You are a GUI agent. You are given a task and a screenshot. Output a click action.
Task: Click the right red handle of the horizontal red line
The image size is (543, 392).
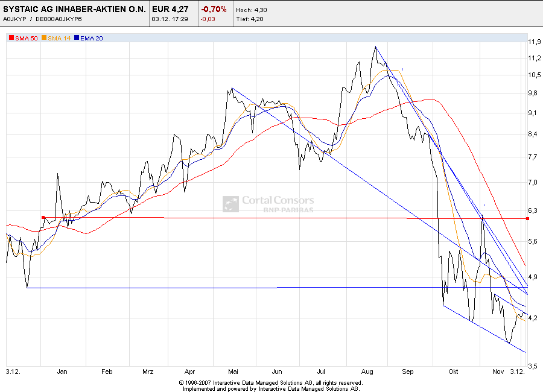[527, 218]
